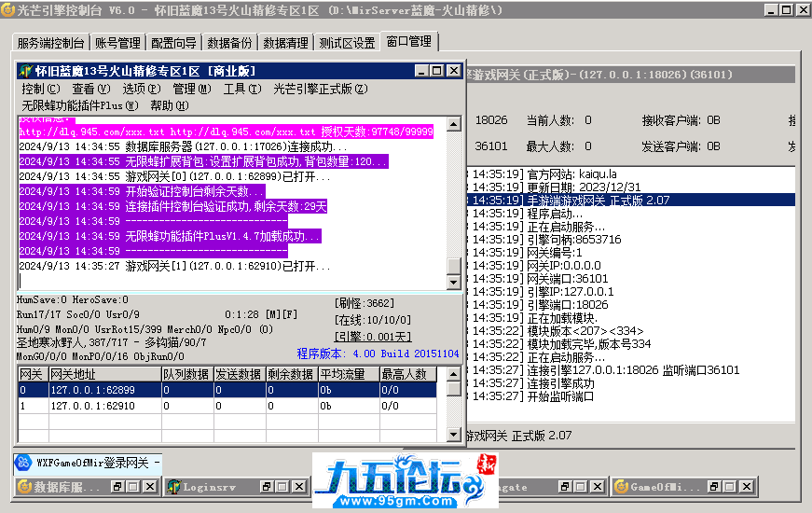
Task: Open the 账号管理 tab
Action: click(x=117, y=43)
